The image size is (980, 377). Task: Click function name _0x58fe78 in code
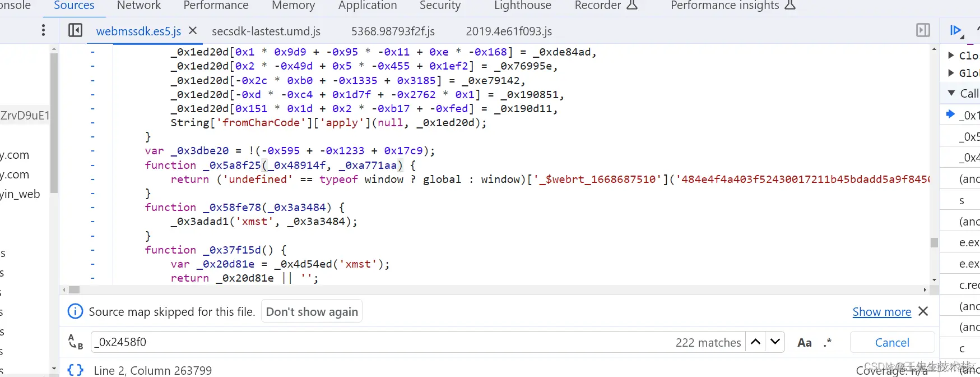(232, 207)
